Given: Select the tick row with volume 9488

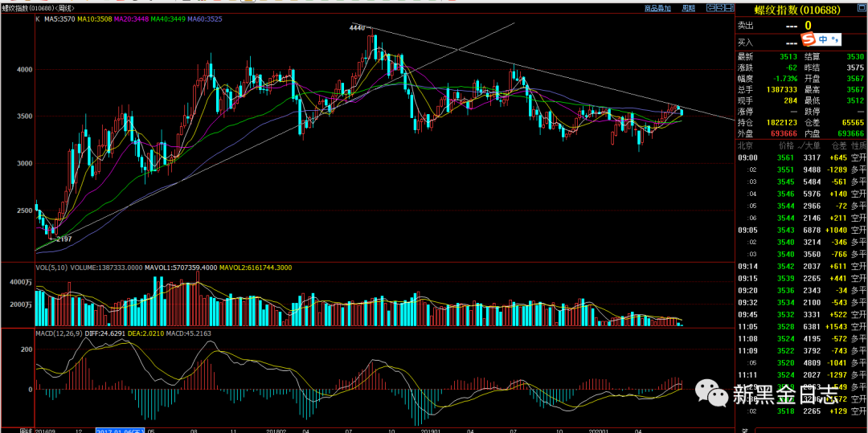Looking at the screenshot, I should click(801, 170).
